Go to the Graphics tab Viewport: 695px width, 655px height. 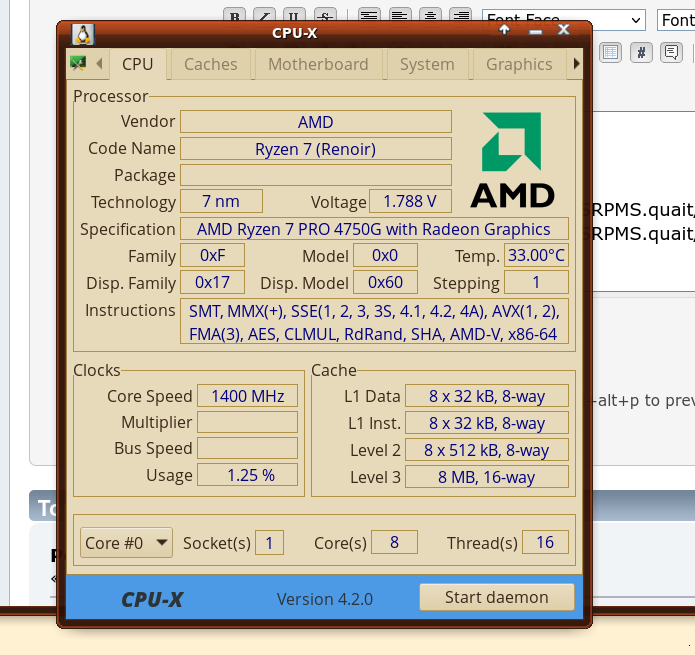tap(519, 64)
